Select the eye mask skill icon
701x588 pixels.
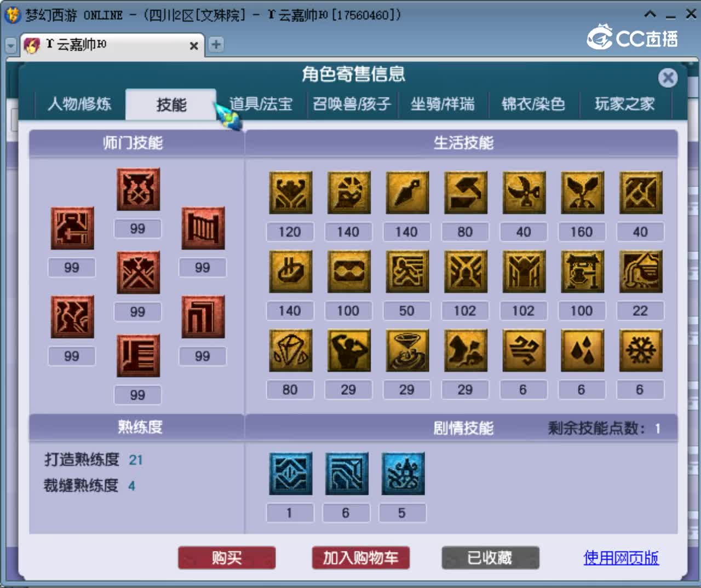(349, 272)
